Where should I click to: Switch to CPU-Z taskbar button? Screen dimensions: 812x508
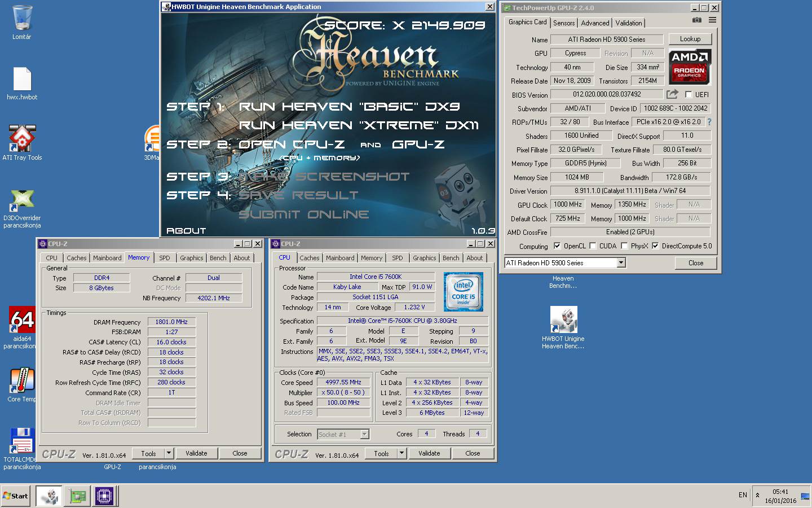tap(104, 496)
